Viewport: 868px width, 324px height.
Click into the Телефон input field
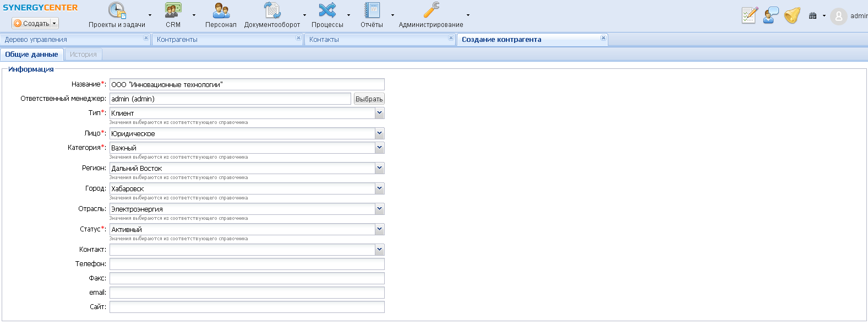pos(247,264)
